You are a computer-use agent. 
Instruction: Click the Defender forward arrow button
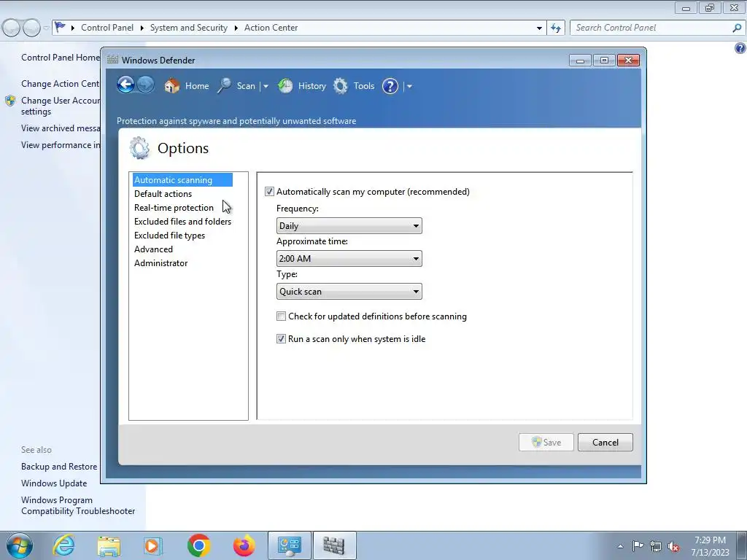146,85
